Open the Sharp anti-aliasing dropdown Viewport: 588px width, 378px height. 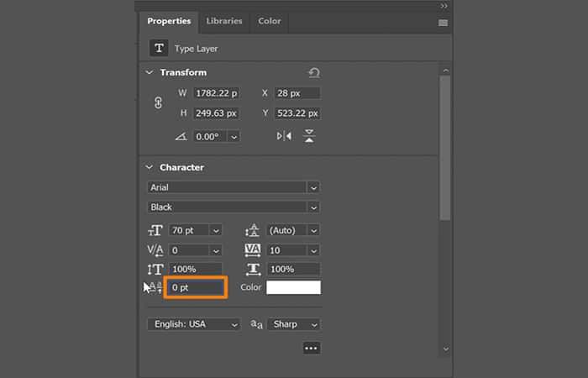click(x=294, y=324)
